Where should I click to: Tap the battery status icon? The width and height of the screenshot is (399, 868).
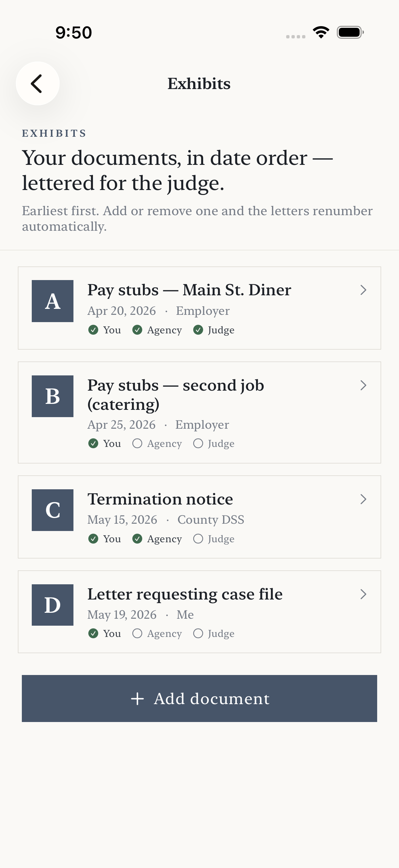350,32
